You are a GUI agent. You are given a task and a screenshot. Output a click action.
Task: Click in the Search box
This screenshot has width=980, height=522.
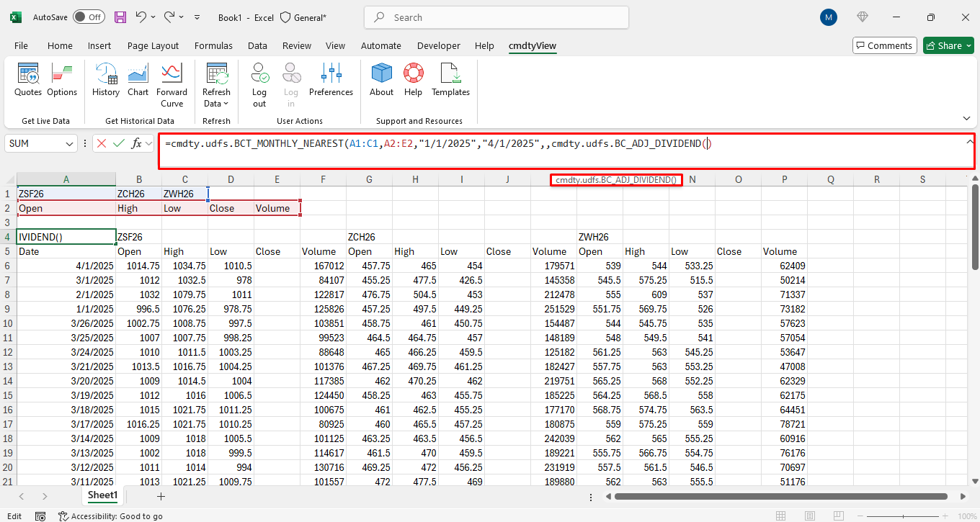(x=496, y=17)
